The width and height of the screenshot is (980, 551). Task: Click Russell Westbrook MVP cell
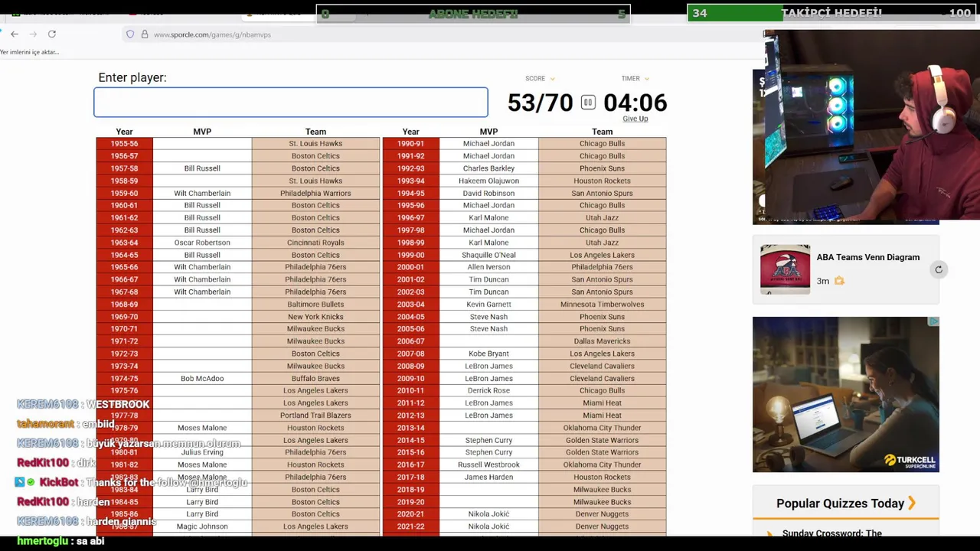[488, 465]
